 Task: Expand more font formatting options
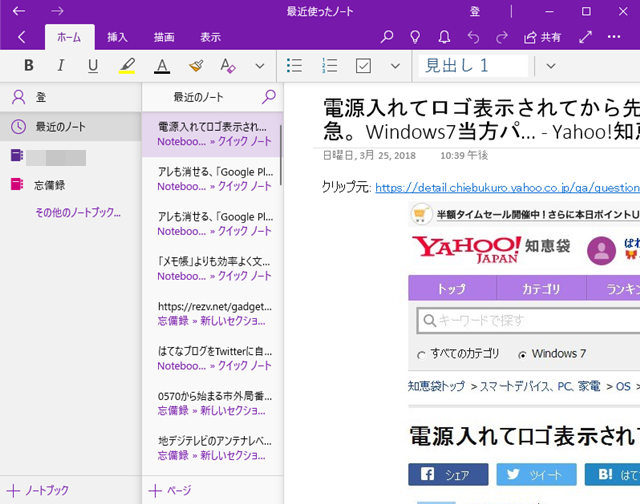click(260, 66)
